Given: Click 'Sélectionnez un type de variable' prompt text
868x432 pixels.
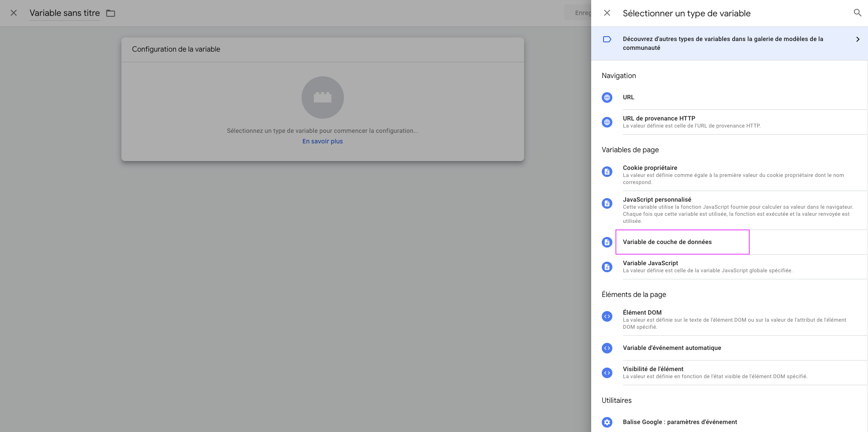Looking at the screenshot, I should pos(323,131).
